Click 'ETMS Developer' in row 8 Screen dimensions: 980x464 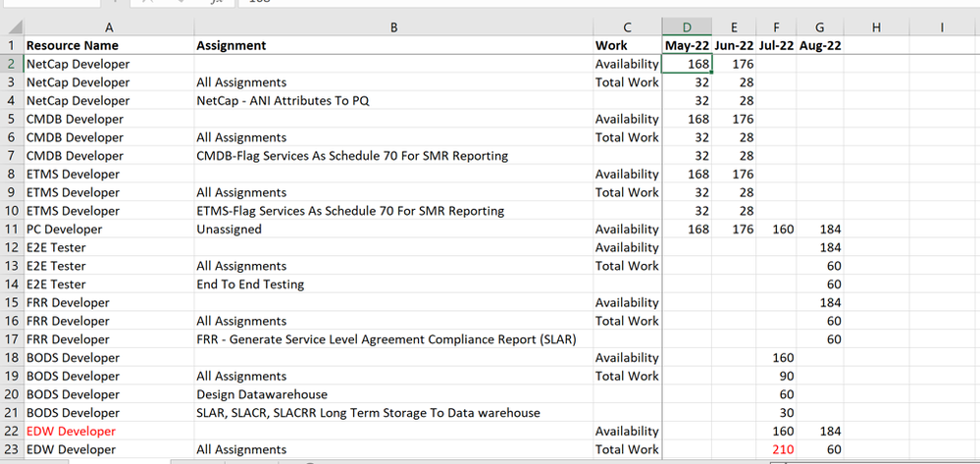109,174
